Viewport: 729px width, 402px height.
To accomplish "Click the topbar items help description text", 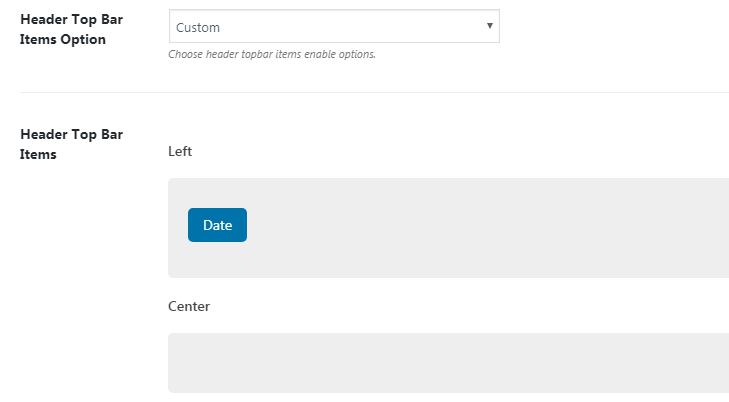I will coord(272,54).
